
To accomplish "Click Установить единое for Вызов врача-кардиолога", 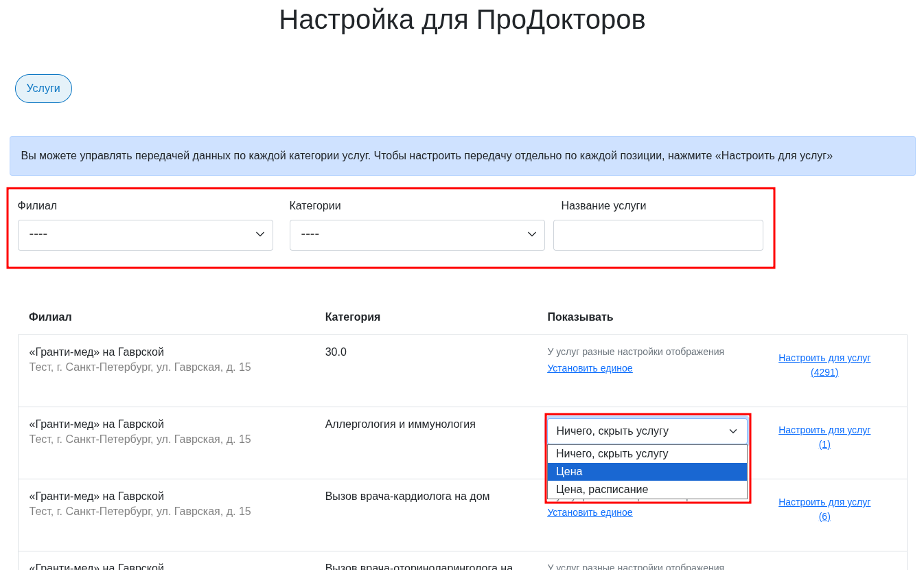I will coord(590,512).
